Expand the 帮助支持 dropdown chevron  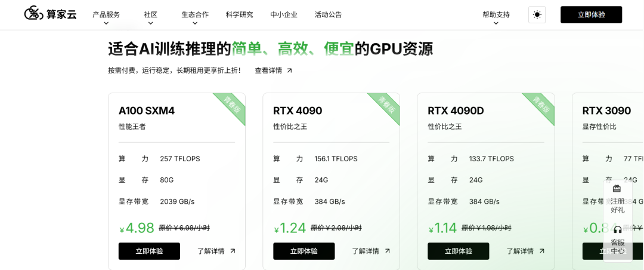tap(496, 23)
